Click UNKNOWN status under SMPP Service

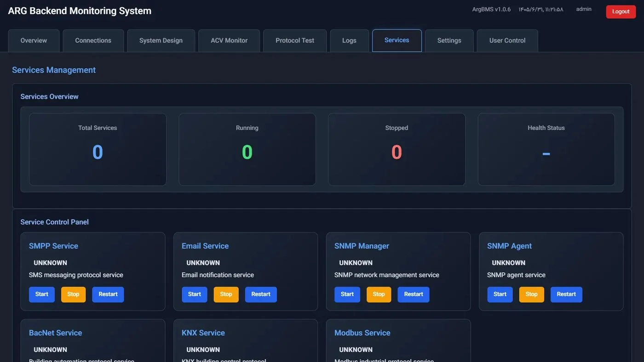(x=51, y=263)
